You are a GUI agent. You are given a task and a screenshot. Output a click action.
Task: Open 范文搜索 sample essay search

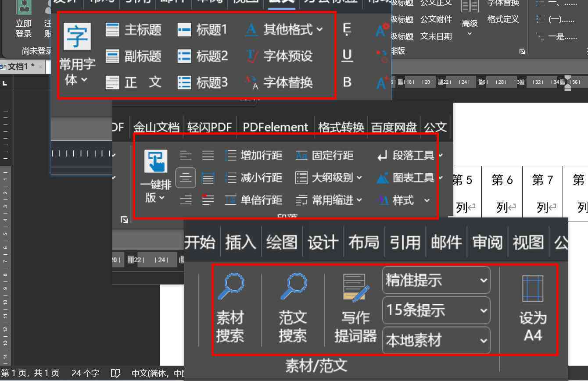pyautogui.click(x=293, y=308)
